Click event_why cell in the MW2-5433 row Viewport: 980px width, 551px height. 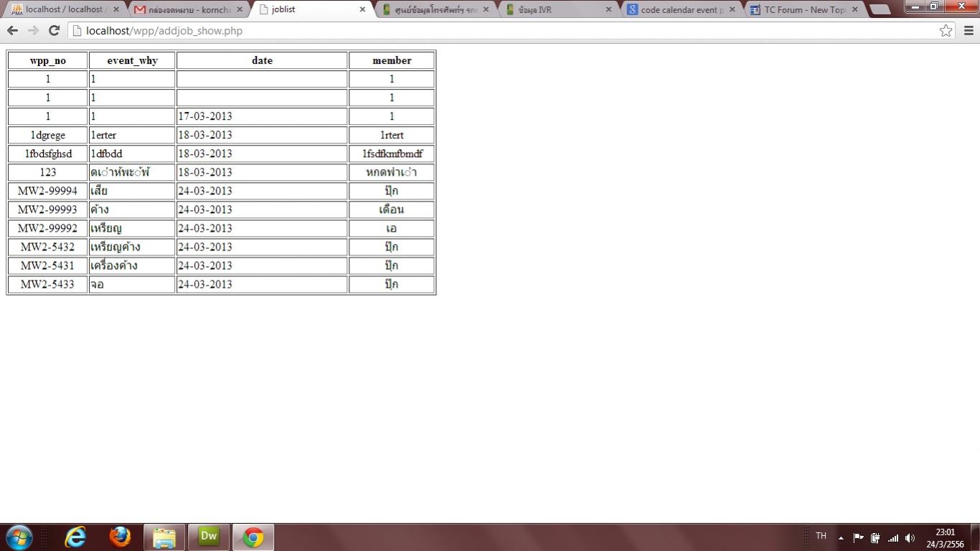pyautogui.click(x=132, y=284)
